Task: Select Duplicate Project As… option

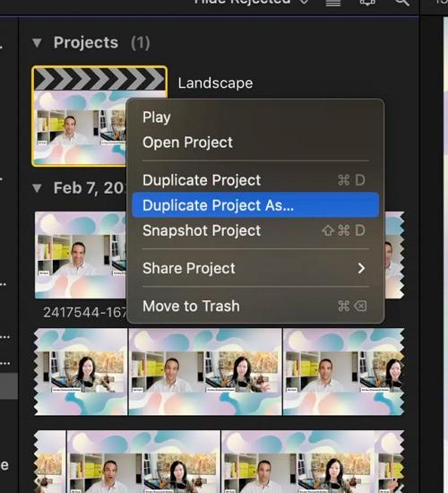Action: [x=255, y=205]
